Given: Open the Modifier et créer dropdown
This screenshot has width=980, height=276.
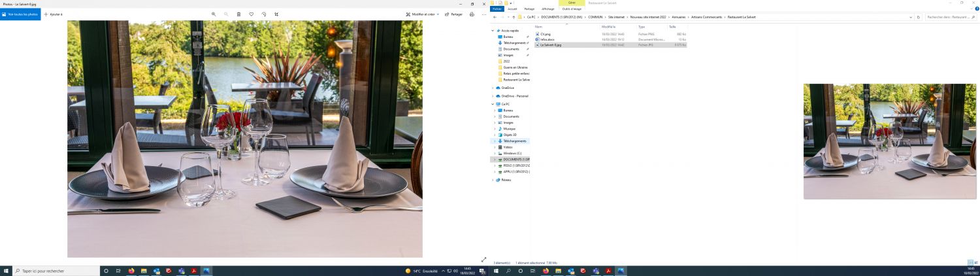Looking at the screenshot, I should tap(422, 14).
